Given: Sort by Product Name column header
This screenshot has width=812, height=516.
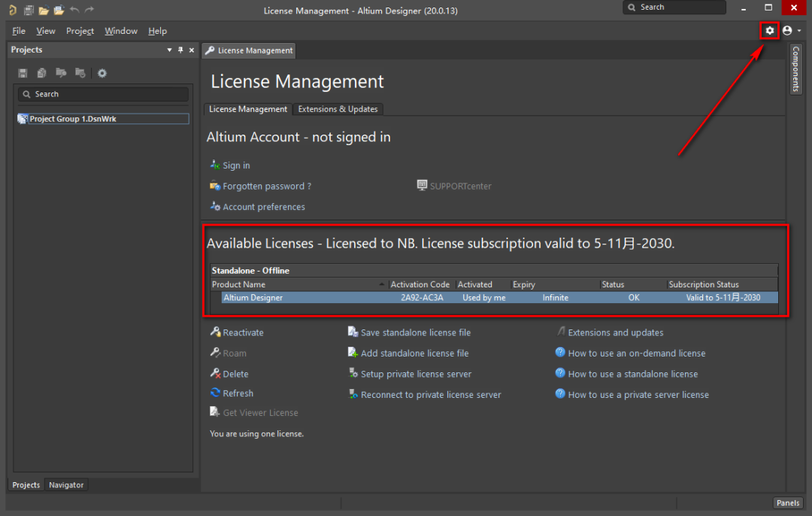Looking at the screenshot, I should coord(298,284).
